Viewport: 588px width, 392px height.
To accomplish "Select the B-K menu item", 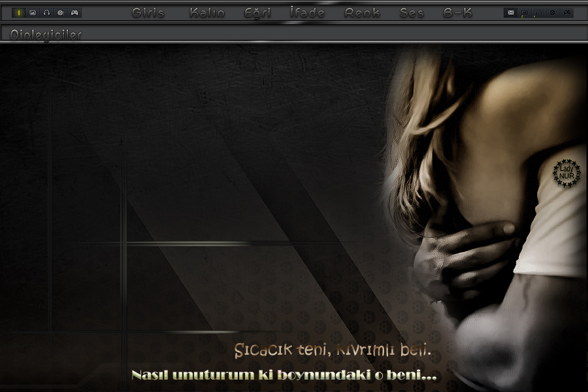I will coord(457,12).
